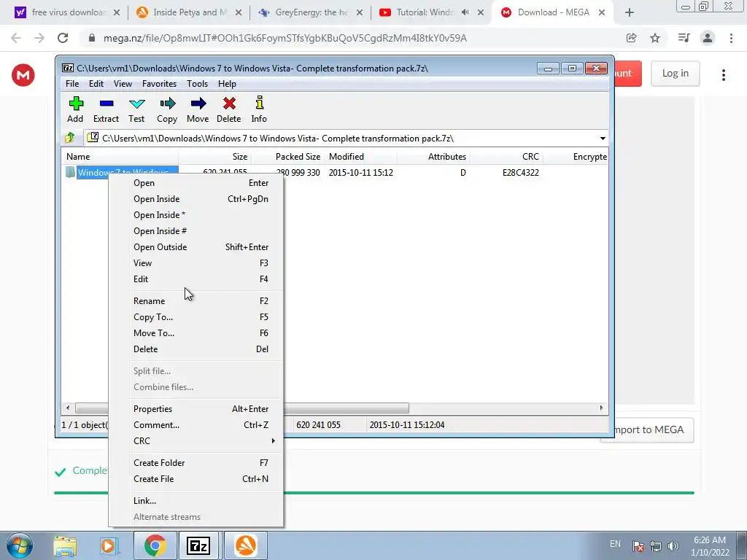Open the Help menu in 7-Zip

[x=228, y=84]
